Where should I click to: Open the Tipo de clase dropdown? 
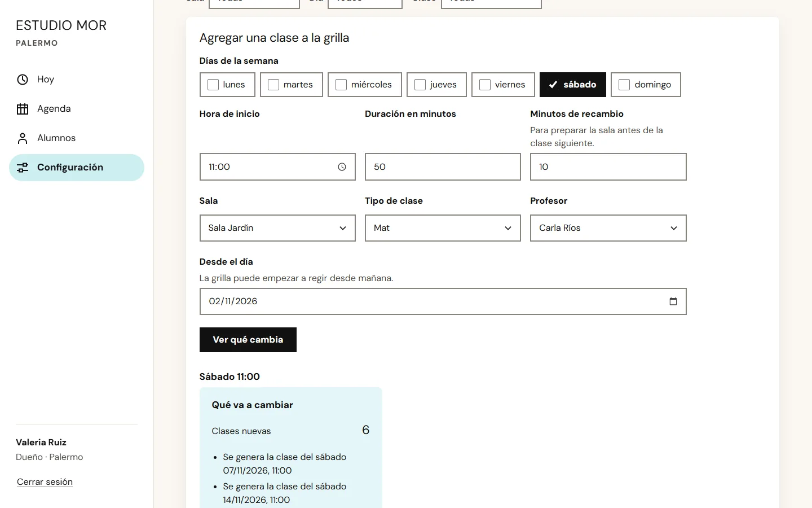[443, 228]
